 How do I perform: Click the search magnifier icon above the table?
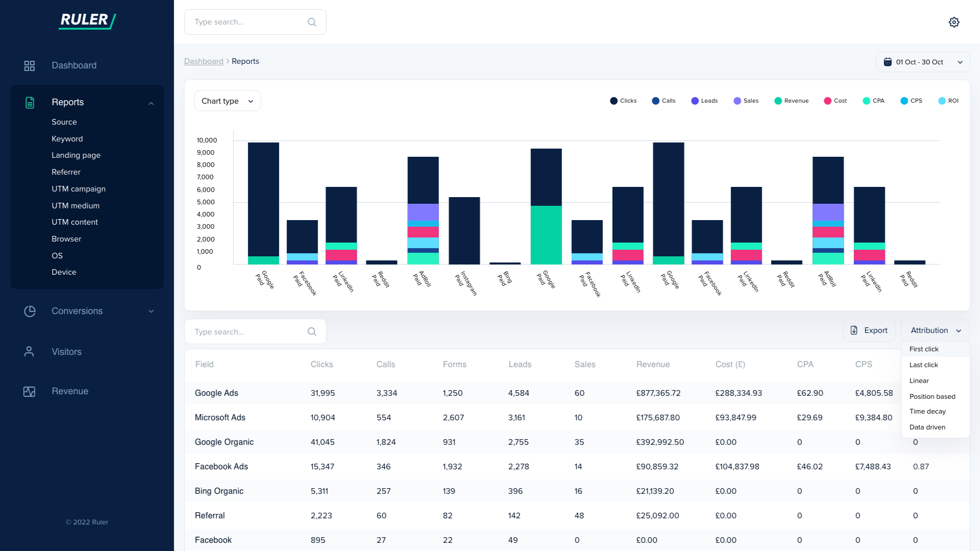311,331
